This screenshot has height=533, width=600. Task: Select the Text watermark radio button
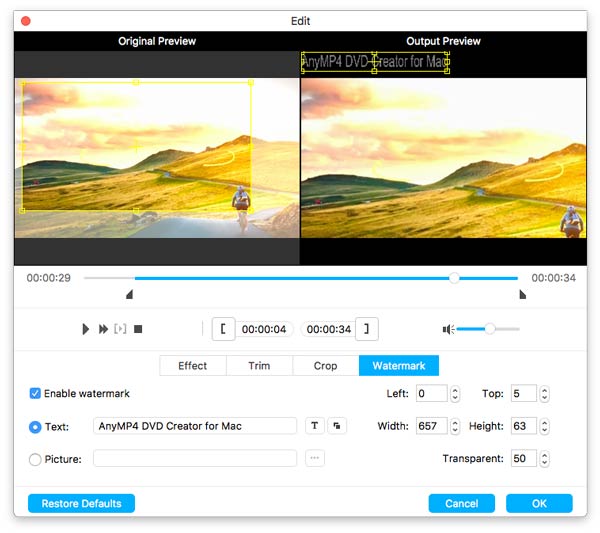36,427
